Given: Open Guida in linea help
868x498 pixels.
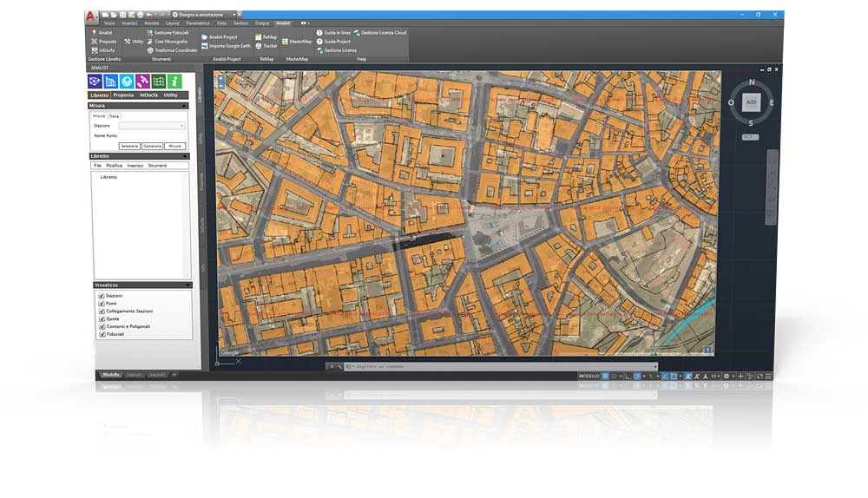Looking at the screenshot, I should (x=333, y=33).
